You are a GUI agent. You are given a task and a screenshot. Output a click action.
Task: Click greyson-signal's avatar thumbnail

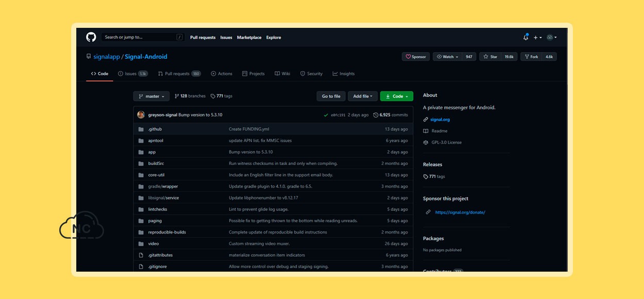tap(141, 114)
